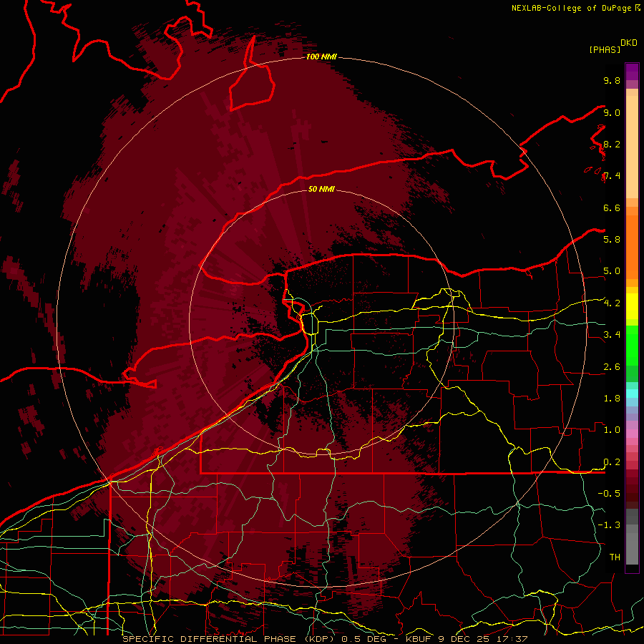Click the 9.8 scale value
Viewport: 644px width, 644px height.
click(x=612, y=80)
